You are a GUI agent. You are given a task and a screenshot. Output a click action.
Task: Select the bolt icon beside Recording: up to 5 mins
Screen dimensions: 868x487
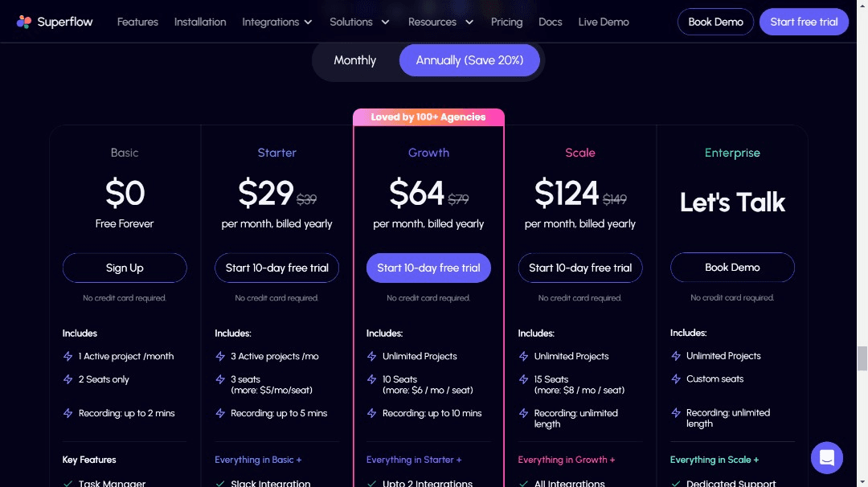coord(219,412)
